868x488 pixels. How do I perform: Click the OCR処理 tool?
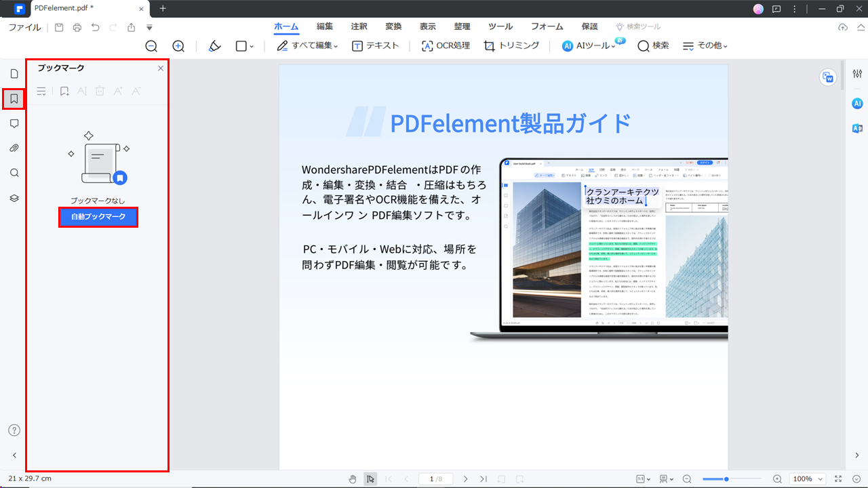(446, 46)
